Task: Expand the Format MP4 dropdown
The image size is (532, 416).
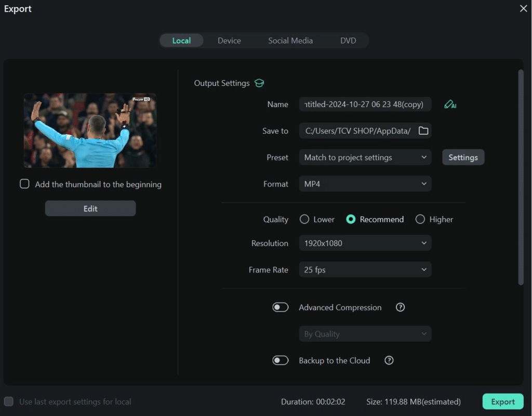Action: pos(365,184)
